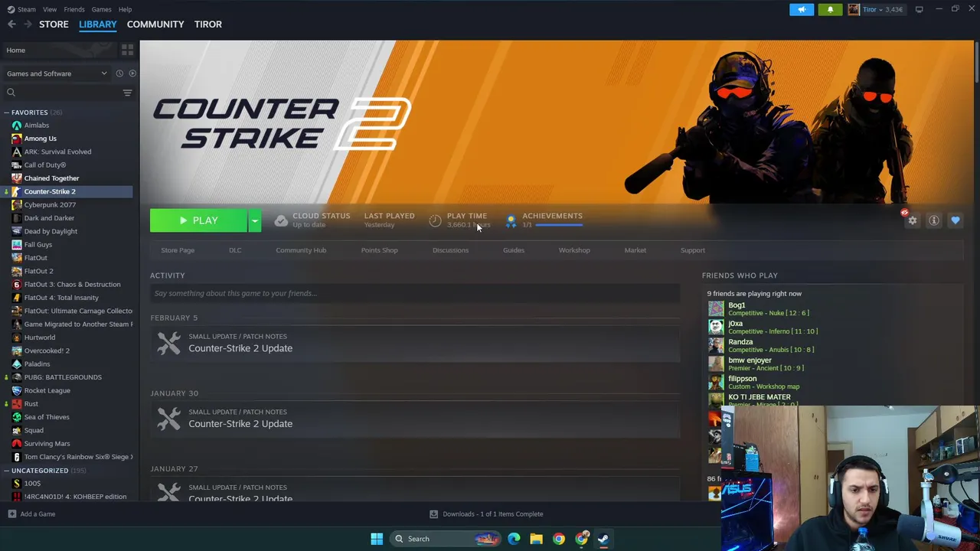This screenshot has width=980, height=551.
Task: Toggle favorite heart for Counter-Strike 2
Action: point(955,220)
